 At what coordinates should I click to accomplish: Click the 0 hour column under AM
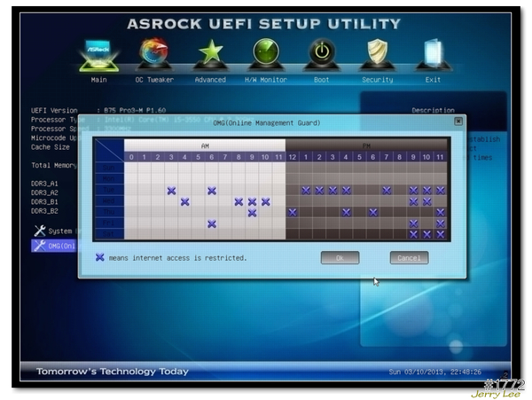click(131, 157)
